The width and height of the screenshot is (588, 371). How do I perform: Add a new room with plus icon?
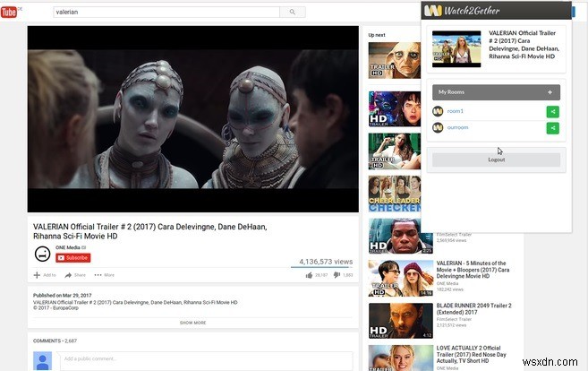[x=550, y=92]
